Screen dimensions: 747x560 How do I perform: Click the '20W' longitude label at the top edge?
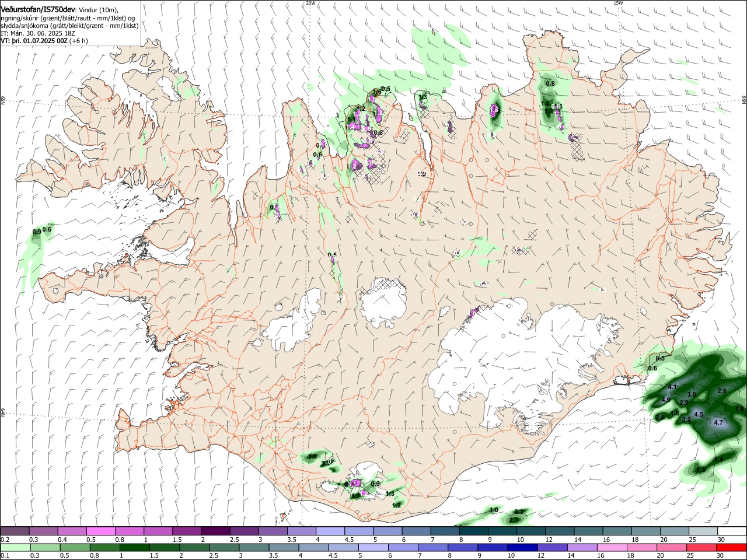pyautogui.click(x=310, y=3)
